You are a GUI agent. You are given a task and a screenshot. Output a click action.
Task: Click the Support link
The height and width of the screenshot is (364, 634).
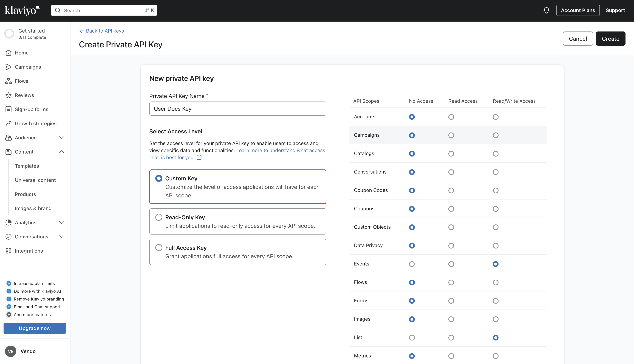tap(615, 10)
